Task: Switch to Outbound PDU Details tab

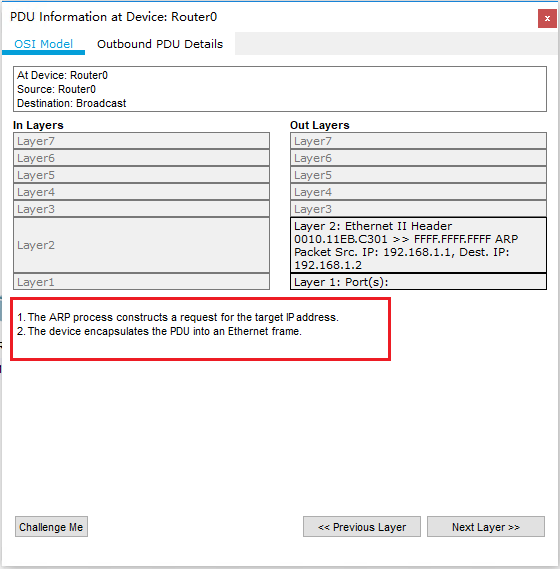Action: click(x=160, y=44)
